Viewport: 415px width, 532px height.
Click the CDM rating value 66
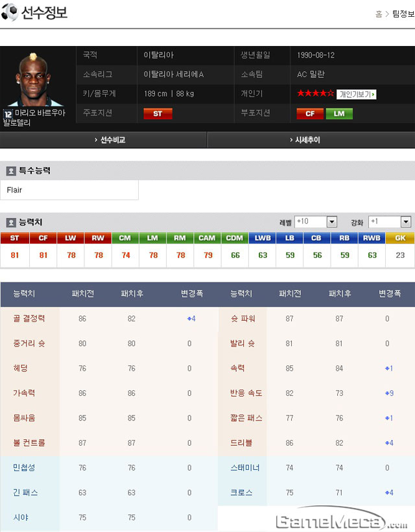coord(235,255)
